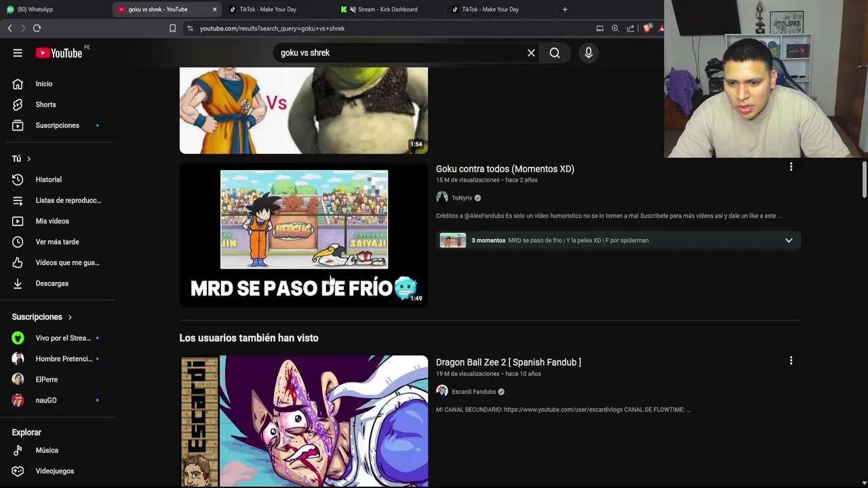Open more options for 'Goku contra todos'
The image size is (868, 488).
click(x=791, y=167)
